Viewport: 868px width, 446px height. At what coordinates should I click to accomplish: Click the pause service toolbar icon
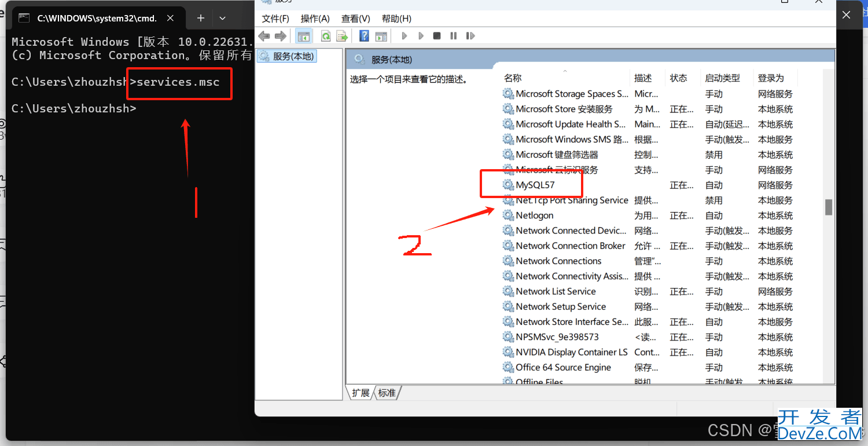click(x=453, y=36)
